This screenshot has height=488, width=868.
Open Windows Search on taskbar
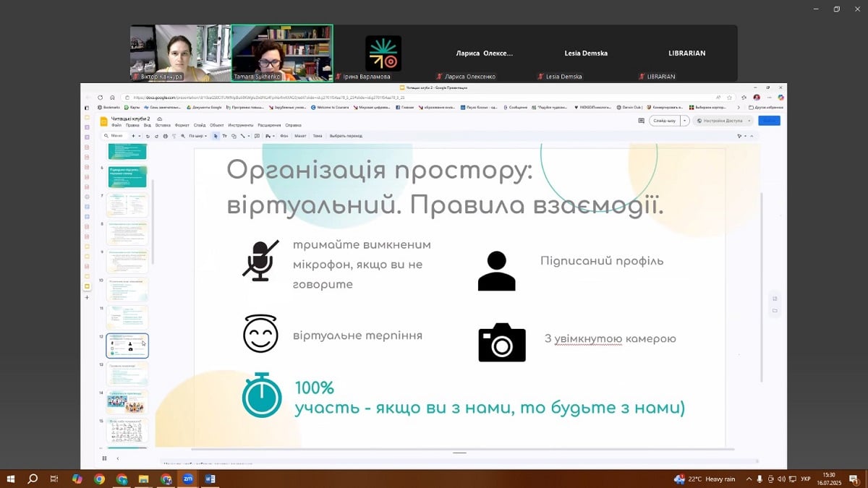[x=33, y=479]
